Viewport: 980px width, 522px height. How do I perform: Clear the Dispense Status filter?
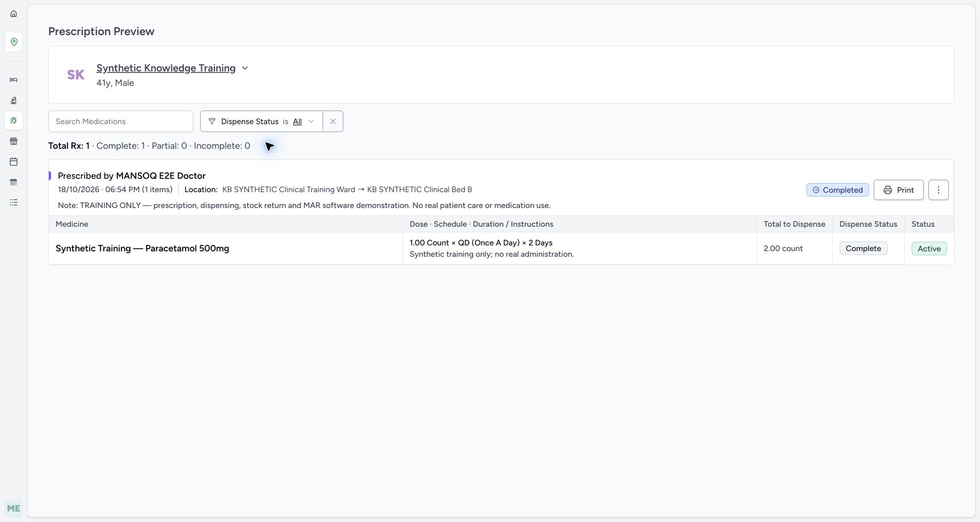click(x=333, y=121)
